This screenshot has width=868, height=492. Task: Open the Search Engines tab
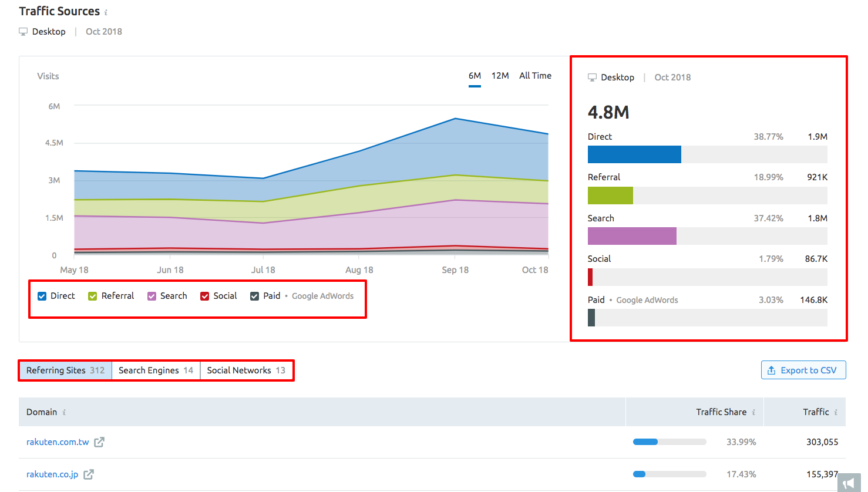(x=156, y=370)
